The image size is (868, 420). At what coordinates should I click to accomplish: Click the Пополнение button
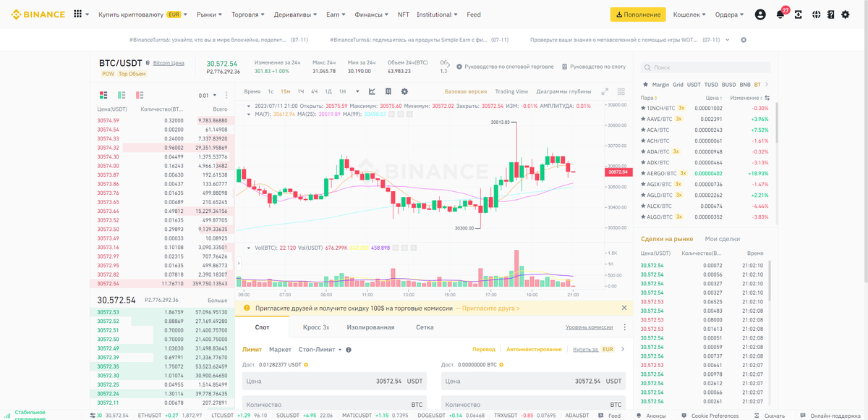[637, 14]
